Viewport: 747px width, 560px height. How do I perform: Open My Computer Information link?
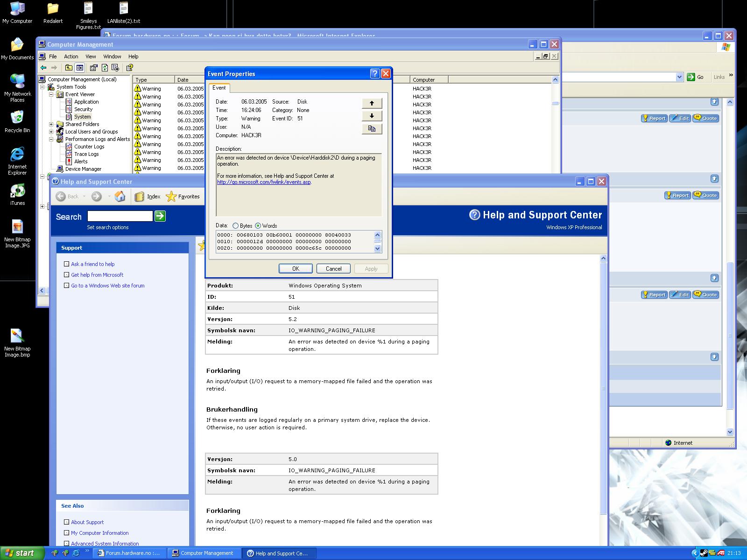click(x=99, y=533)
